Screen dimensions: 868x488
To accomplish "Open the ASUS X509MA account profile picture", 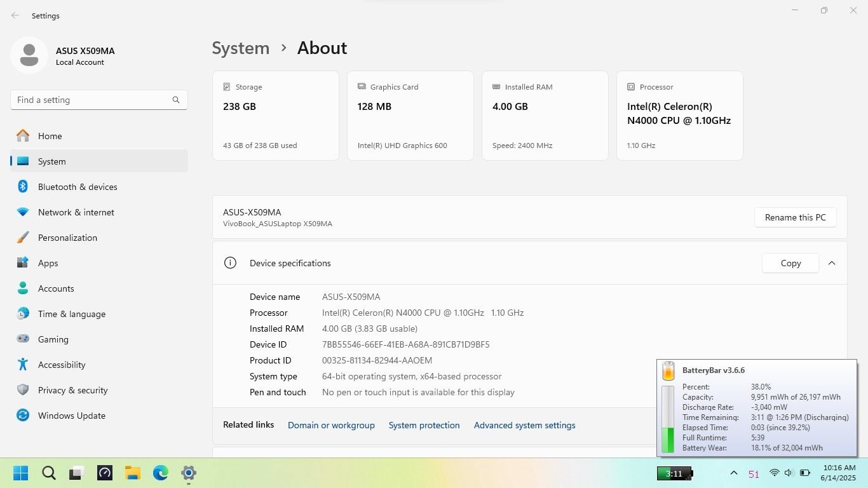I will (x=29, y=55).
